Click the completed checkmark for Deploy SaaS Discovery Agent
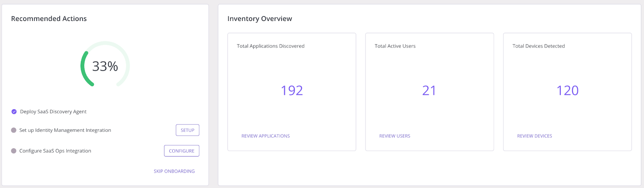 click(x=14, y=112)
